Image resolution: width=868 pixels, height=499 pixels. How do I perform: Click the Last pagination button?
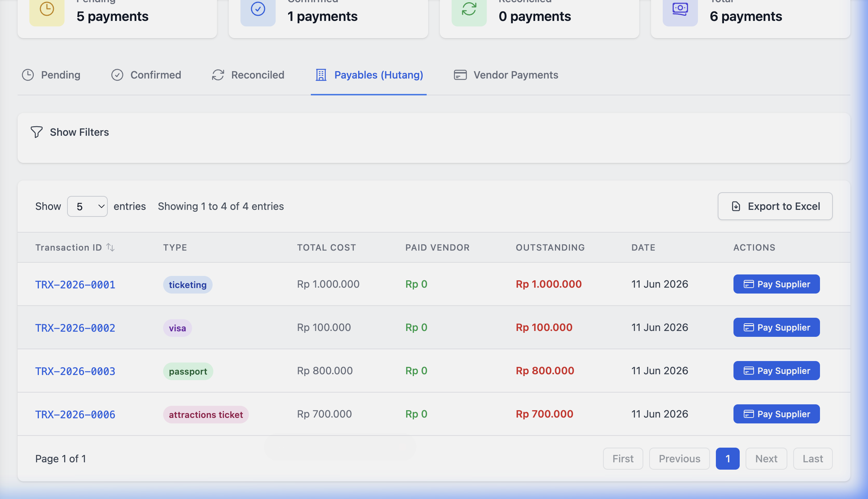click(813, 459)
